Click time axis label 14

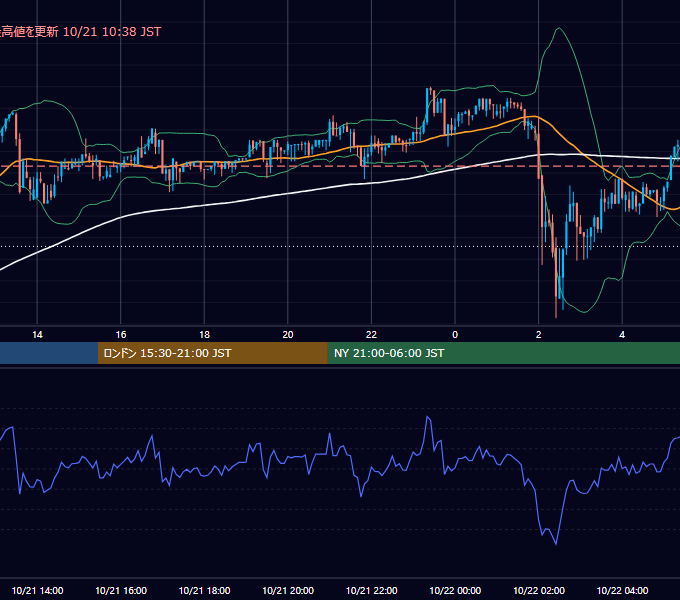click(37, 335)
